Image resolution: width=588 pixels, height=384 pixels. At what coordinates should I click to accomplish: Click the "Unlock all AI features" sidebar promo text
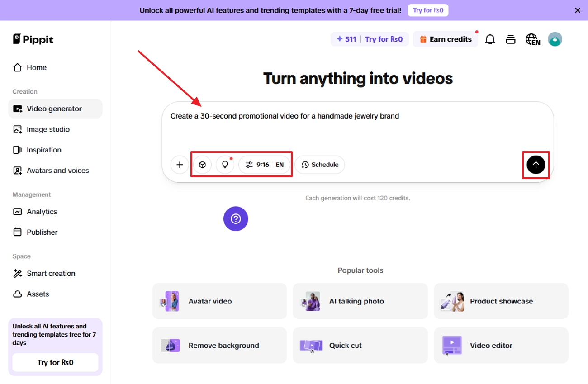click(54, 334)
